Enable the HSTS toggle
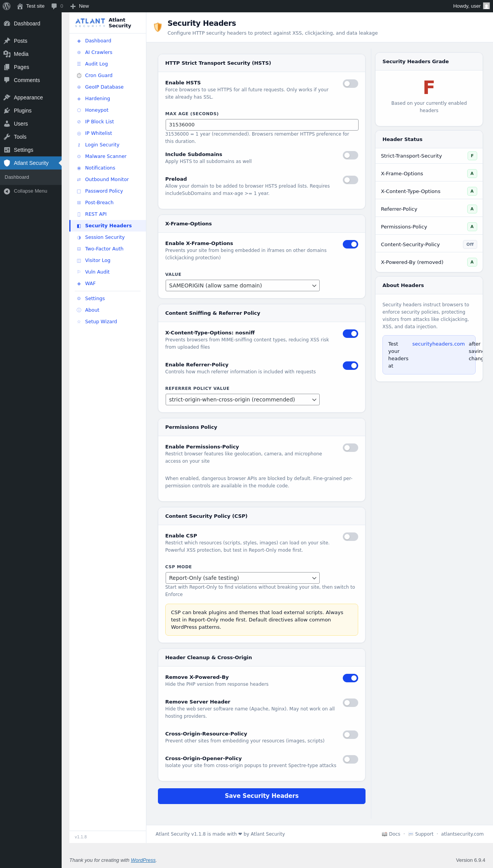Viewport: 493px width, 868px height. coord(350,84)
